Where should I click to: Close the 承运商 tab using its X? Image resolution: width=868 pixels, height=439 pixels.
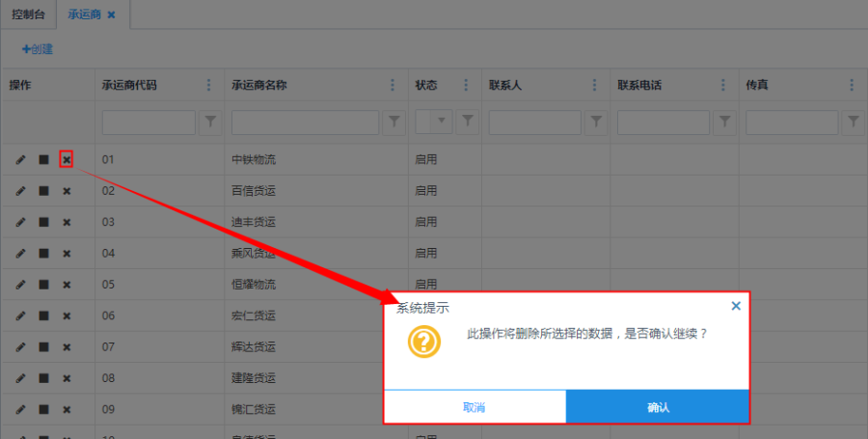(x=111, y=15)
